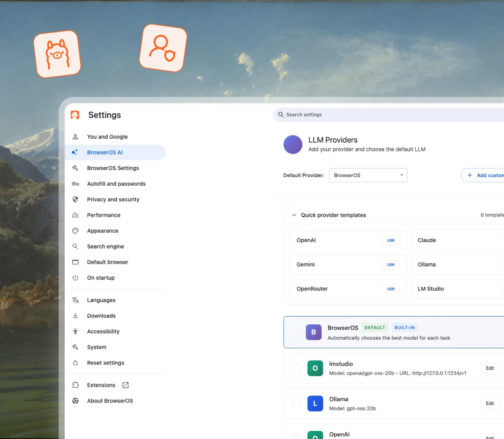
Task: Open the Default Provider dropdown
Action: [368, 175]
